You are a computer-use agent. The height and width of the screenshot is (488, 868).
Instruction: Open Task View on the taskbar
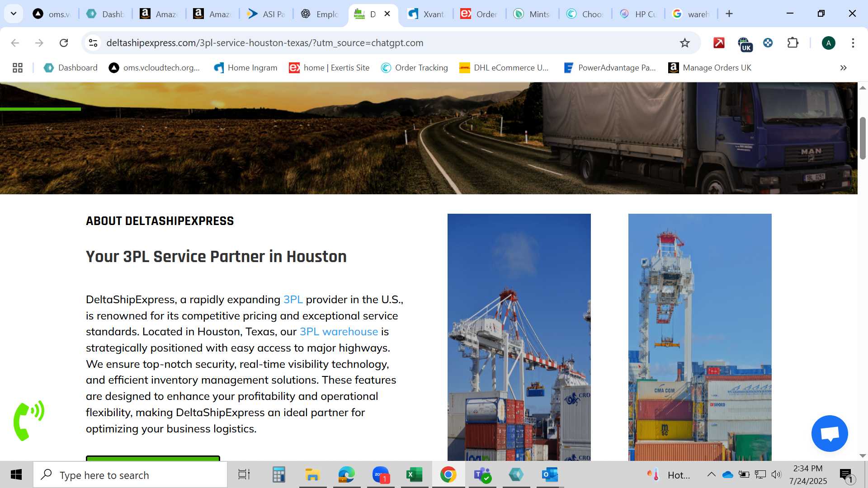244,474
